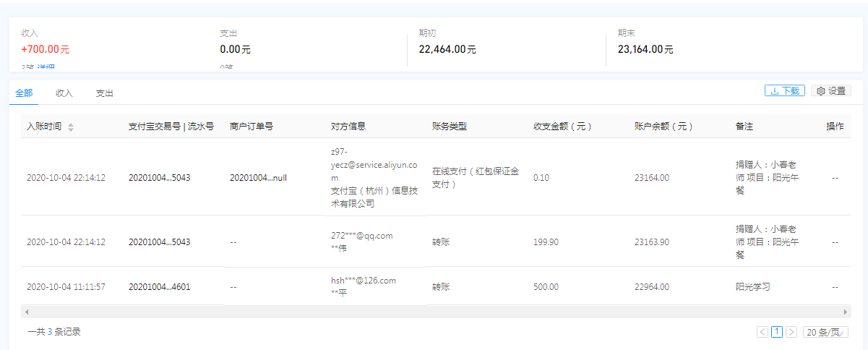
Task: Open the 20 条/页 page size dropdown
Action: click(825, 332)
